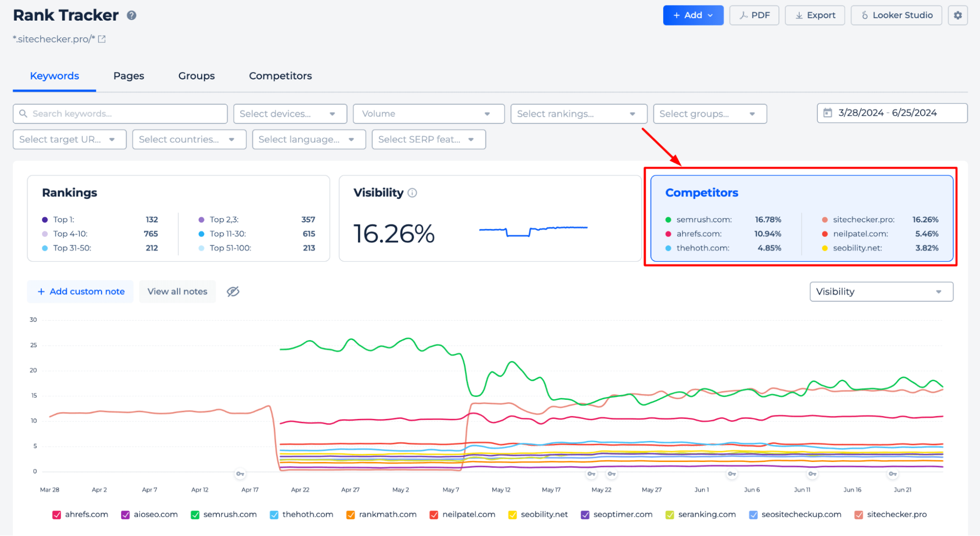Open the Volume dropdown
Screen dimensions: 980x536
(x=428, y=114)
